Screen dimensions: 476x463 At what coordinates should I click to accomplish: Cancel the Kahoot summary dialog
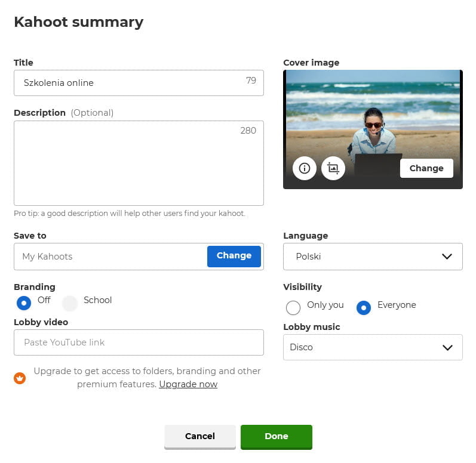pos(200,436)
